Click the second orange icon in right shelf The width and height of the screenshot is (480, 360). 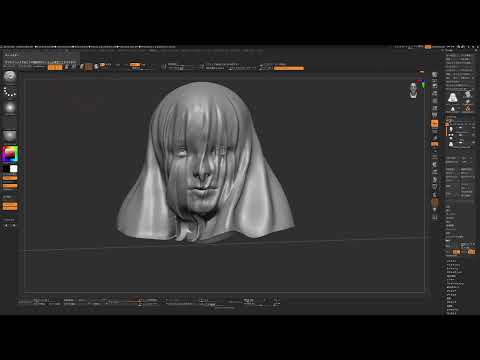tap(435, 144)
